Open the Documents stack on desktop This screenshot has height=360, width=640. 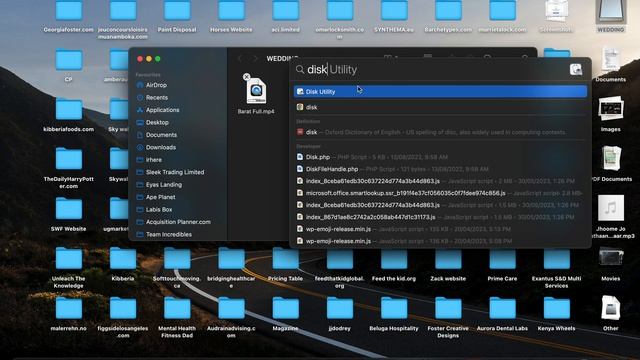[x=611, y=65]
